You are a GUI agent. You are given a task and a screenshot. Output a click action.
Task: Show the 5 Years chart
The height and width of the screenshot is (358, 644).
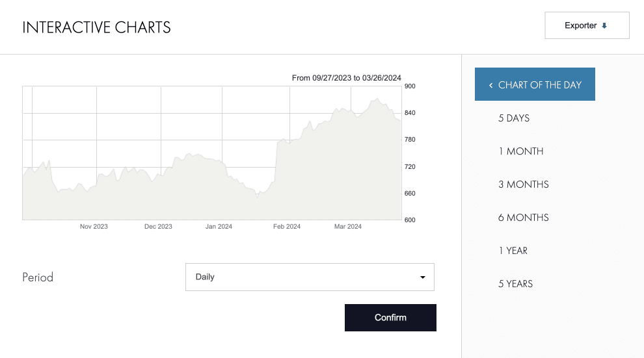[x=515, y=284]
